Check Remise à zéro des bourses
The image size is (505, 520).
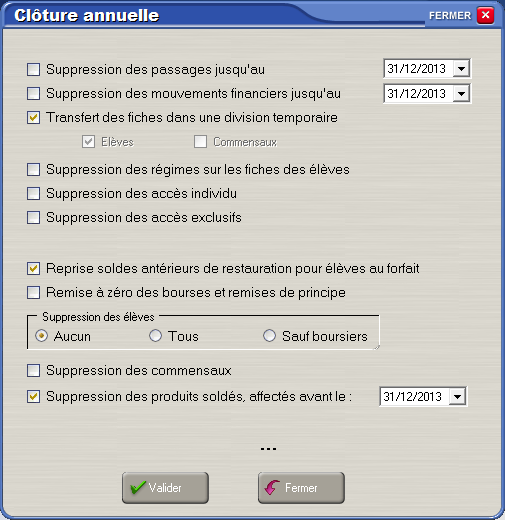33,293
